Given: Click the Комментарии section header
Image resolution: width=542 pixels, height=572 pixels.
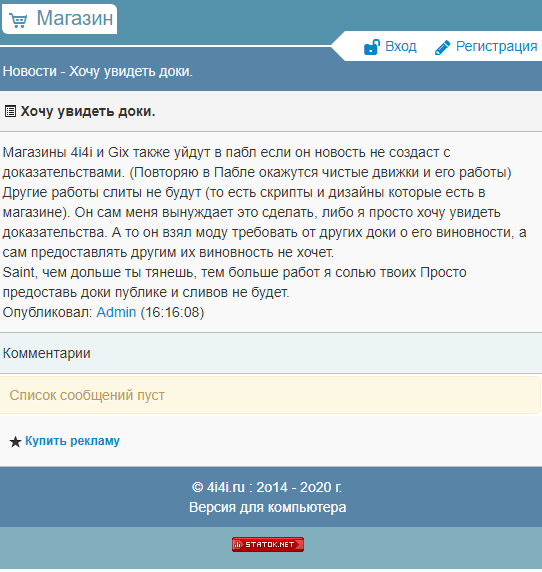Looking at the screenshot, I should point(271,353).
